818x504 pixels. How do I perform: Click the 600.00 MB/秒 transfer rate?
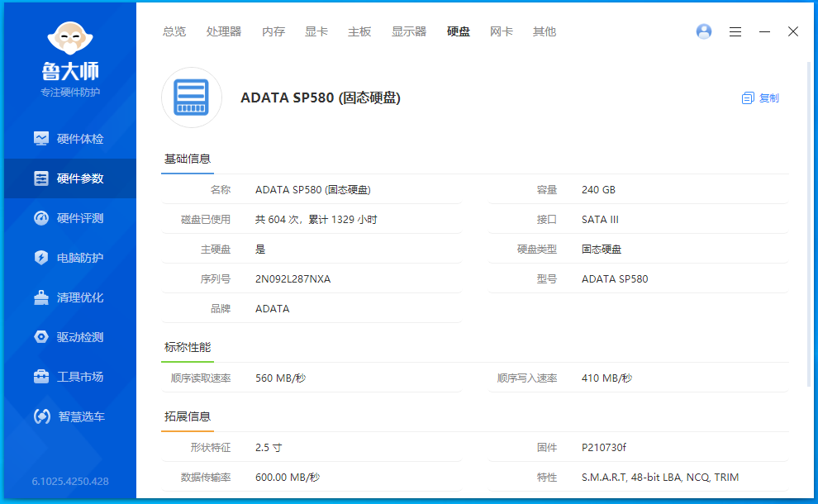click(288, 478)
